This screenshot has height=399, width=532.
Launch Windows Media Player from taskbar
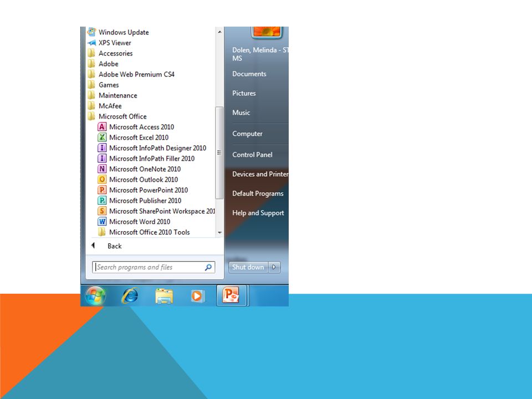click(x=197, y=296)
